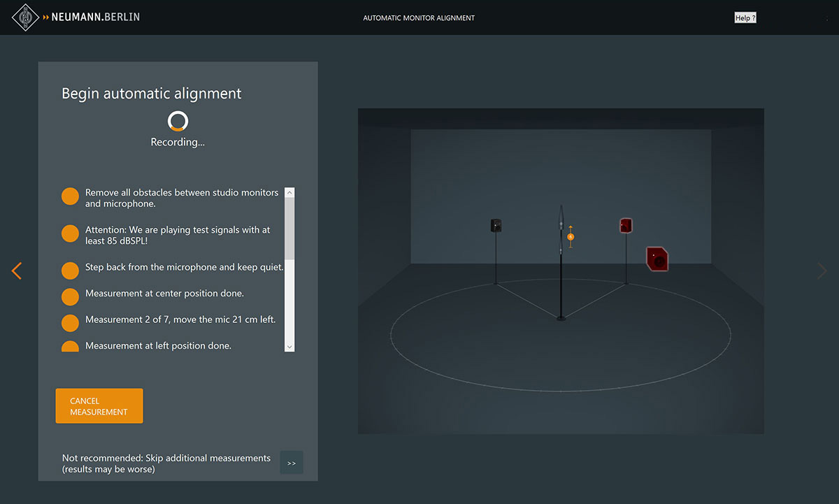Click the instruction list scroll-down arrow
Screen dimensions: 839x504
point(290,346)
